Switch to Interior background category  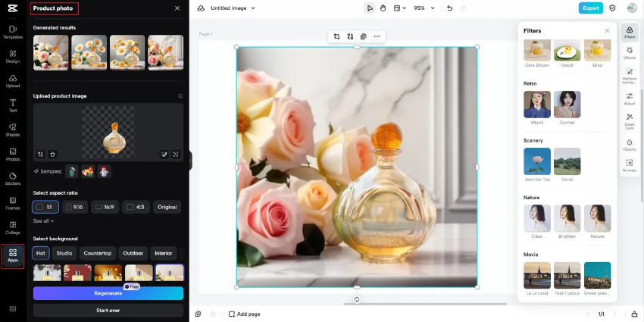(x=164, y=253)
